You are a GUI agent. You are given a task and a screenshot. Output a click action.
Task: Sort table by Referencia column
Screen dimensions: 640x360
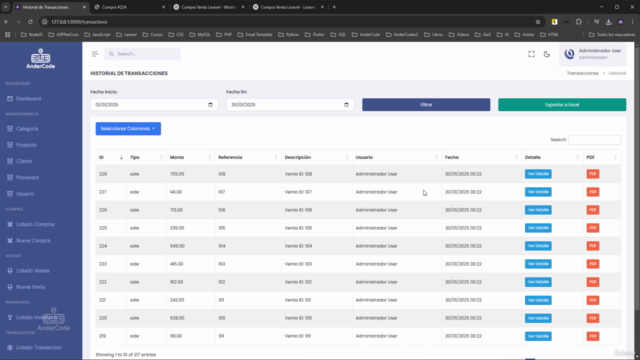click(248, 157)
